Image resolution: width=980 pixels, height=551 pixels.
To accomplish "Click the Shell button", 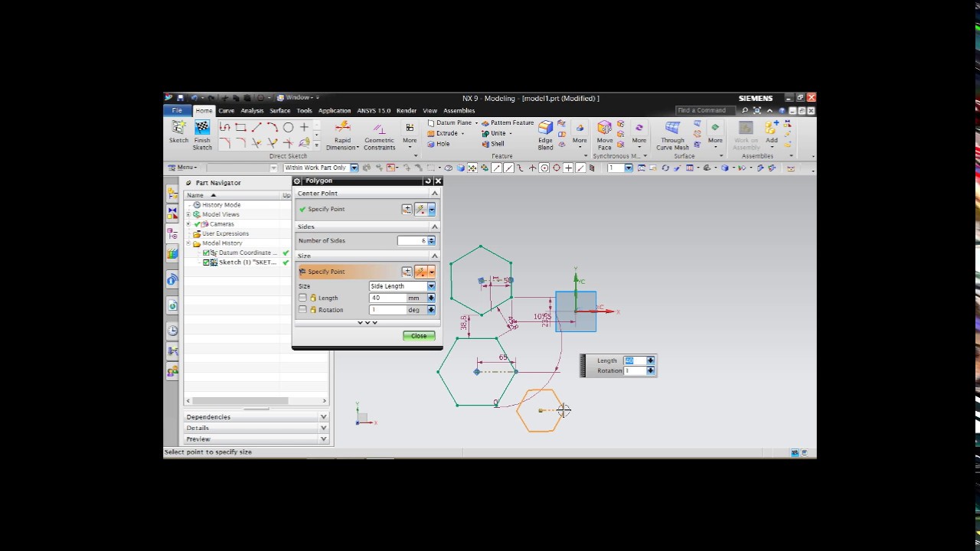I will click(x=493, y=144).
